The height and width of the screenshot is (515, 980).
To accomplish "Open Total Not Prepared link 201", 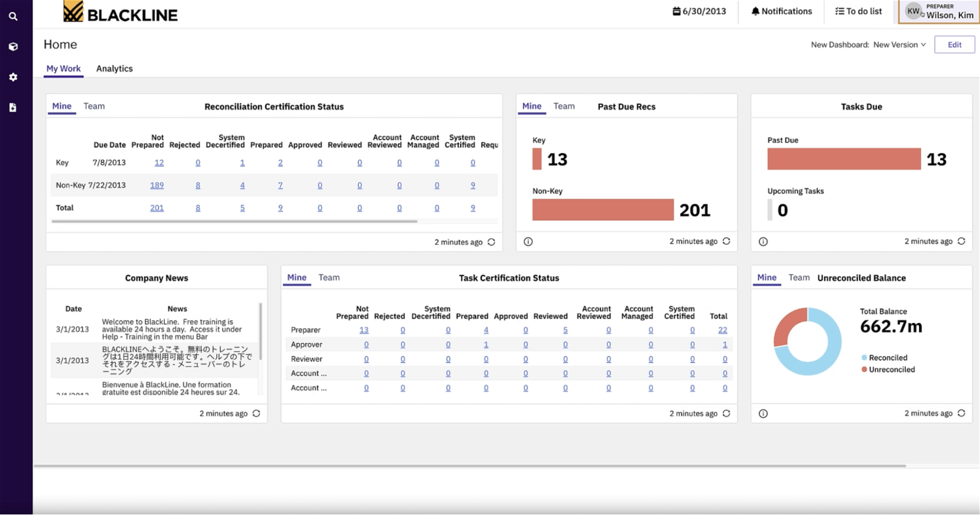I will [x=157, y=208].
